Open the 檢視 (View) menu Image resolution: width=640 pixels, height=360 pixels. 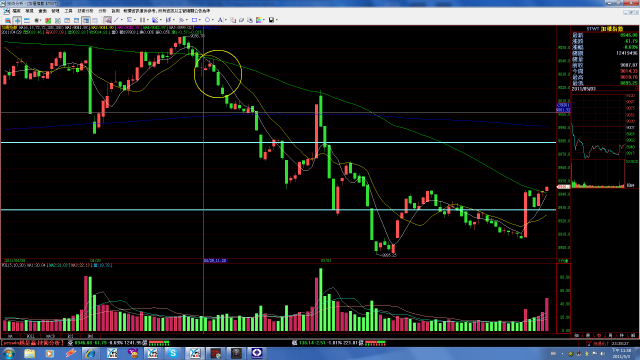[29, 11]
